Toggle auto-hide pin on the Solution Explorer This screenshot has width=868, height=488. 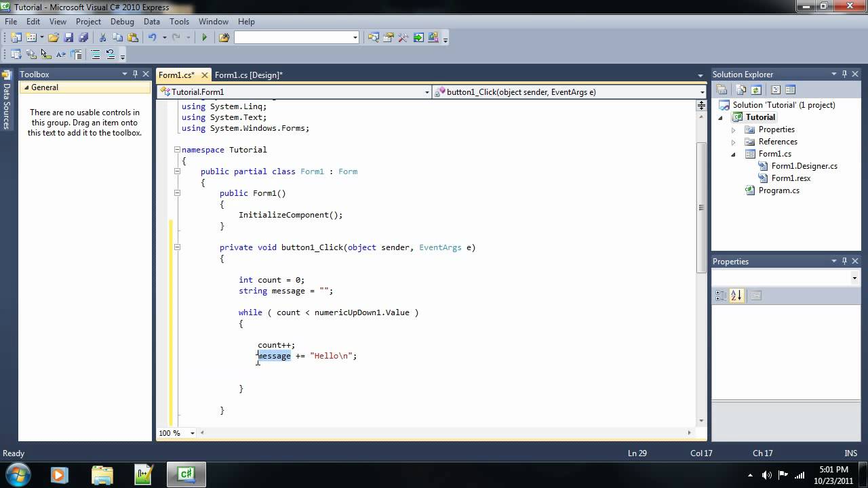844,74
